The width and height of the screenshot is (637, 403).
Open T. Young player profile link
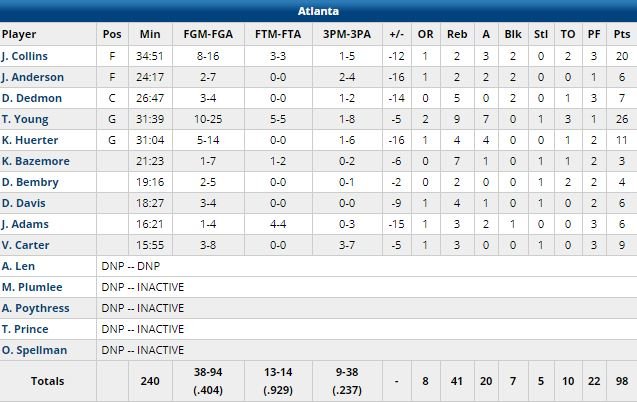[24, 119]
